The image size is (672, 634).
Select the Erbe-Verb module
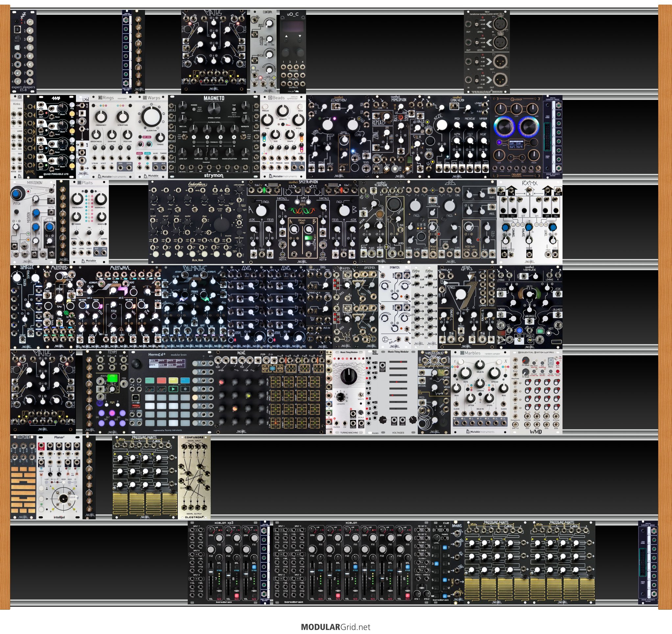[x=457, y=136]
